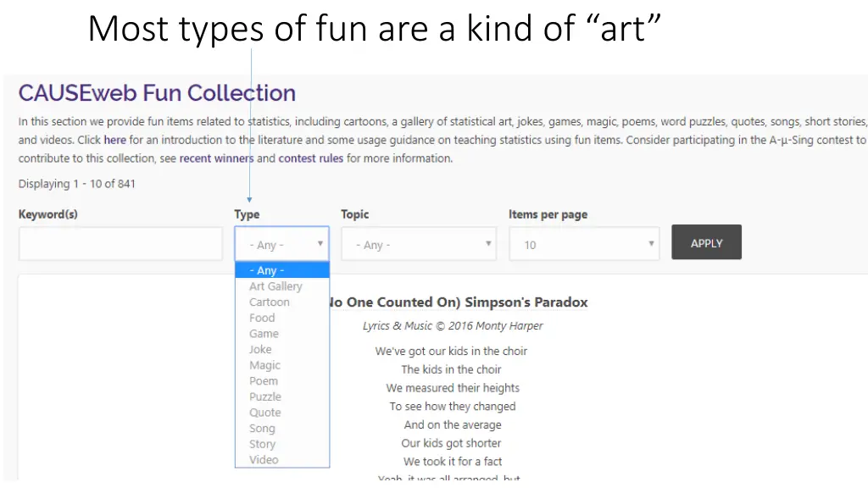868x488 pixels.
Task: Click the "Lyrics & Music © 2016 Monty Harper" line
Action: 453,326
